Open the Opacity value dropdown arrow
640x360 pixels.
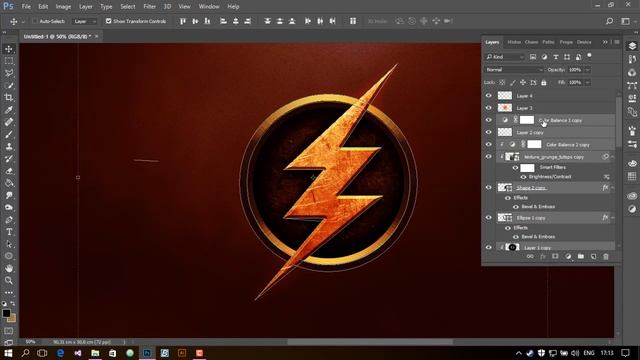tap(588, 70)
